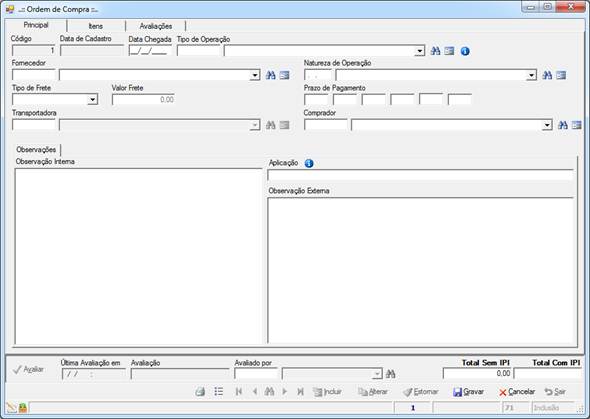The height and width of the screenshot is (419, 590).
Task: Click the Alterar button
Action: tap(373, 392)
